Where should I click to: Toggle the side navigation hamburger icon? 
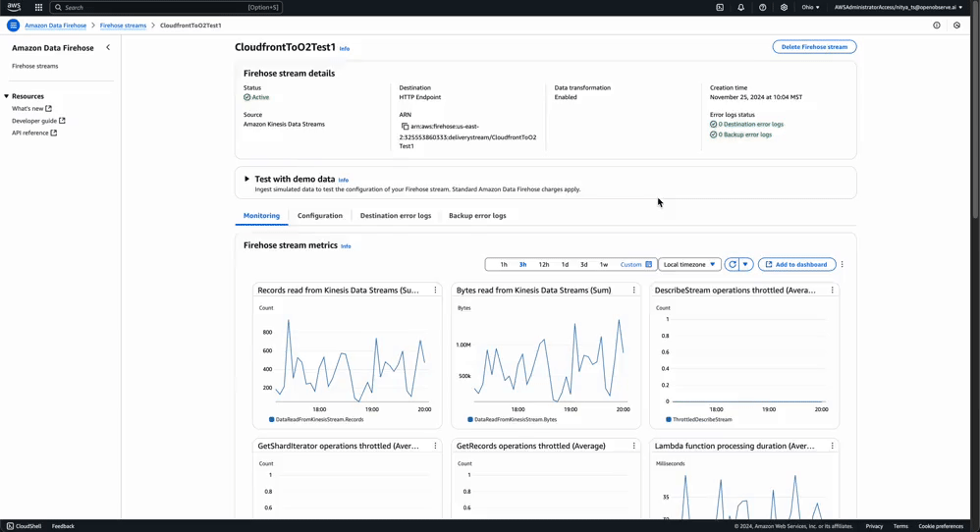(13, 26)
